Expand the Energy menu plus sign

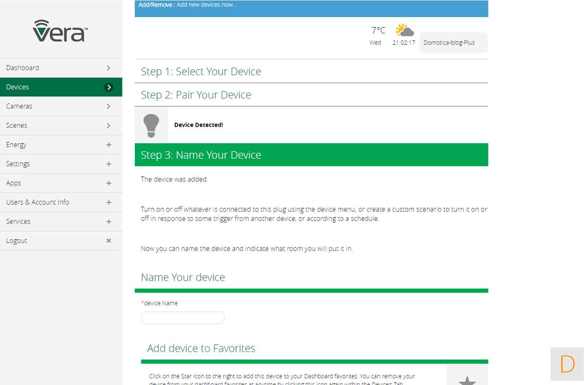[109, 145]
